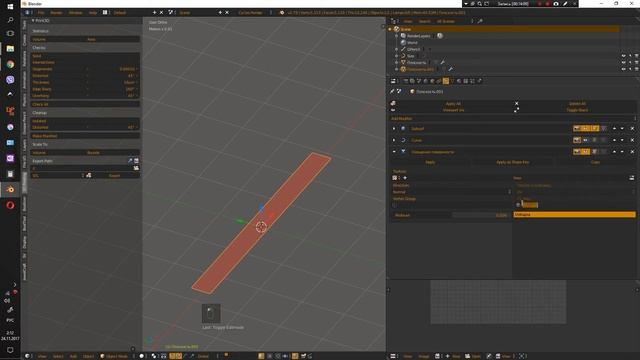Click the Opera taskbar icon

(x=10, y=205)
